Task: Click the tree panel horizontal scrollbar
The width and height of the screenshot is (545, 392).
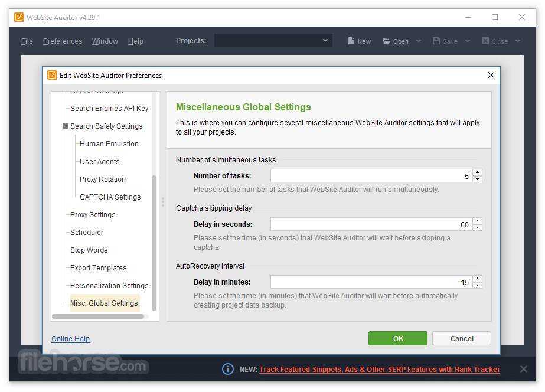Action: click(98, 316)
